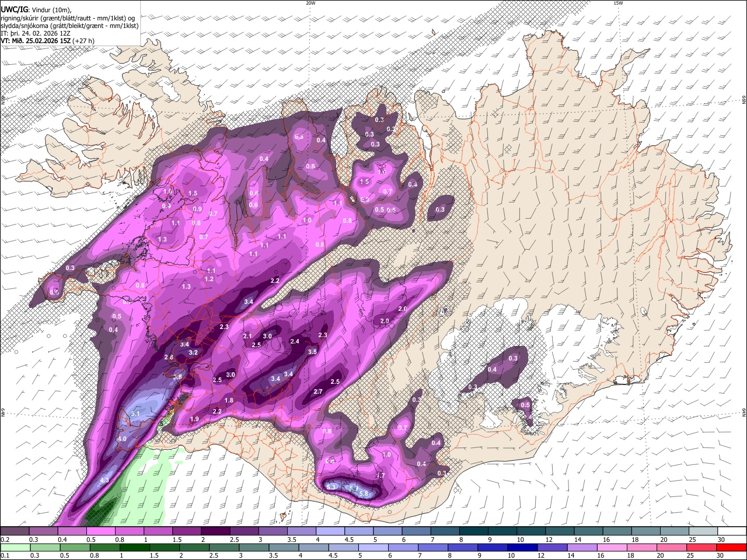Click the 0.2 swatch in upper legend row
This screenshot has width=747, height=560.
[15, 531]
